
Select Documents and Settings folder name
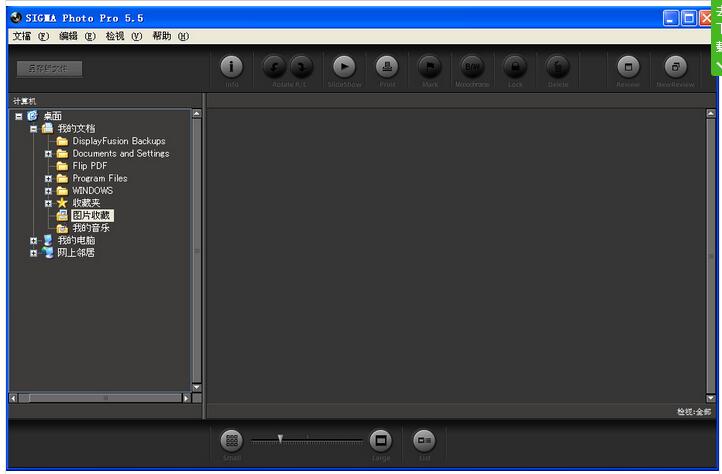coord(121,153)
